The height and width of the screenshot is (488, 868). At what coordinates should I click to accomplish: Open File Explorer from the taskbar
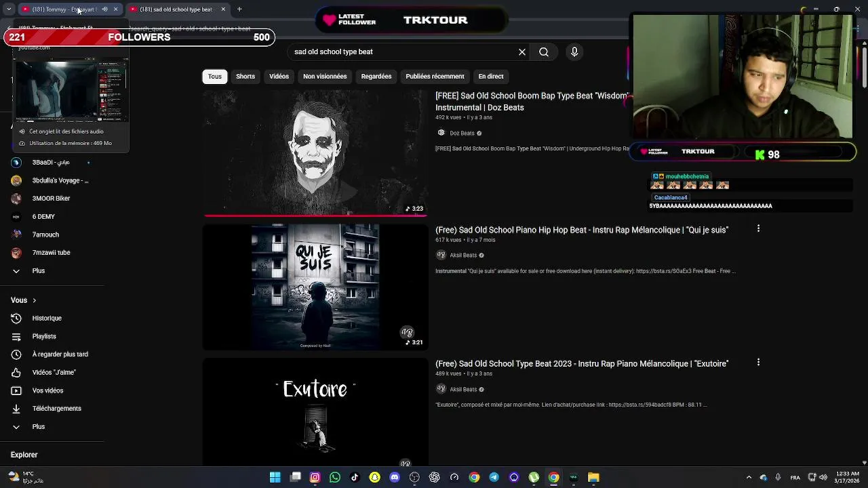point(593,477)
